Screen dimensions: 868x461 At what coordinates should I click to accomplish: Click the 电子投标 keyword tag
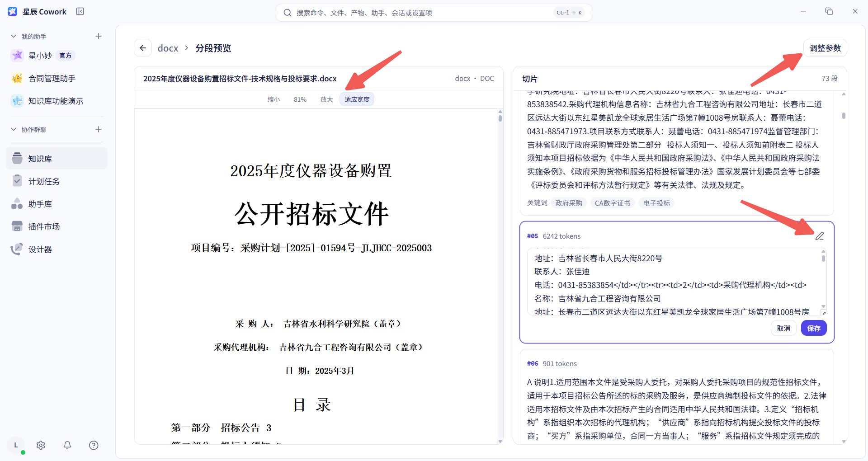click(656, 203)
